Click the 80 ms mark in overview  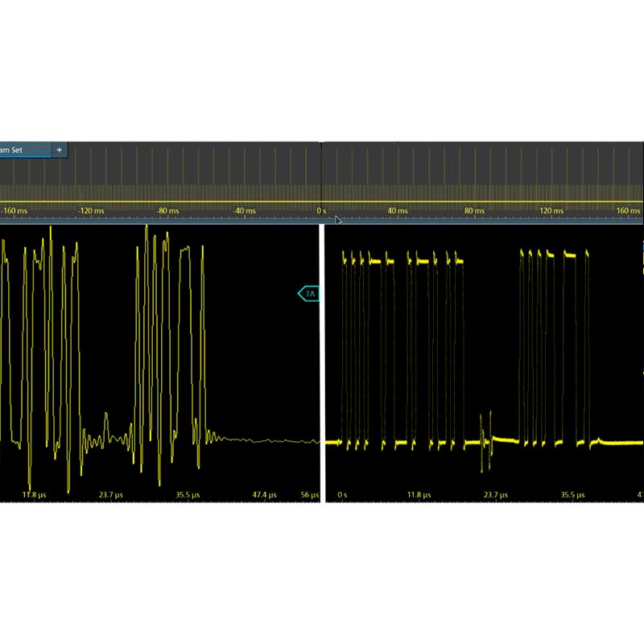[x=474, y=211]
